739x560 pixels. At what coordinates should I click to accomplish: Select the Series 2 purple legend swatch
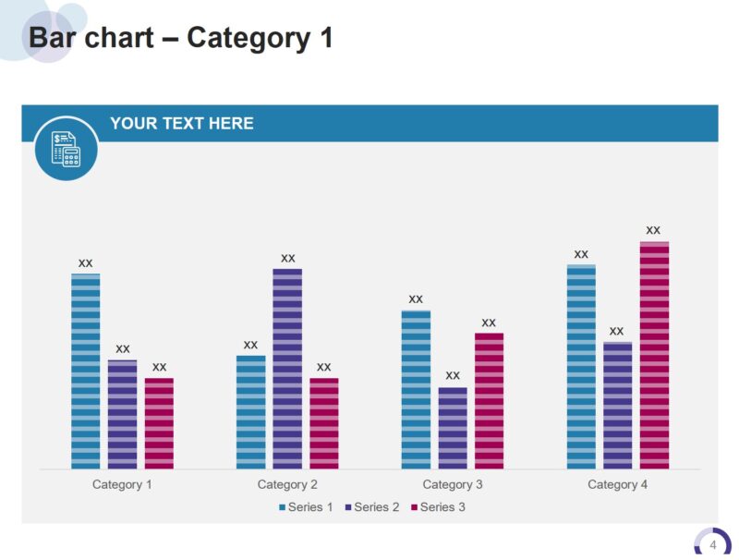coord(348,507)
